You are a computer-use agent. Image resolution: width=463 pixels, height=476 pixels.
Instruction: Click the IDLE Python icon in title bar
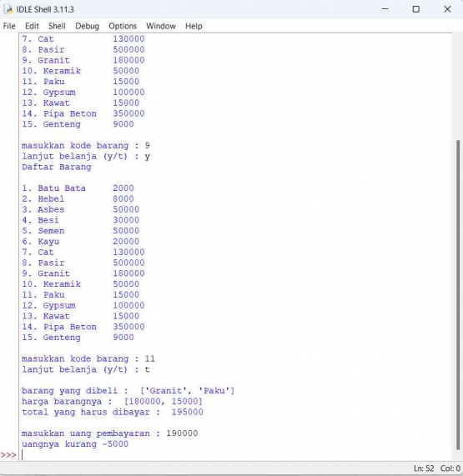point(9,9)
